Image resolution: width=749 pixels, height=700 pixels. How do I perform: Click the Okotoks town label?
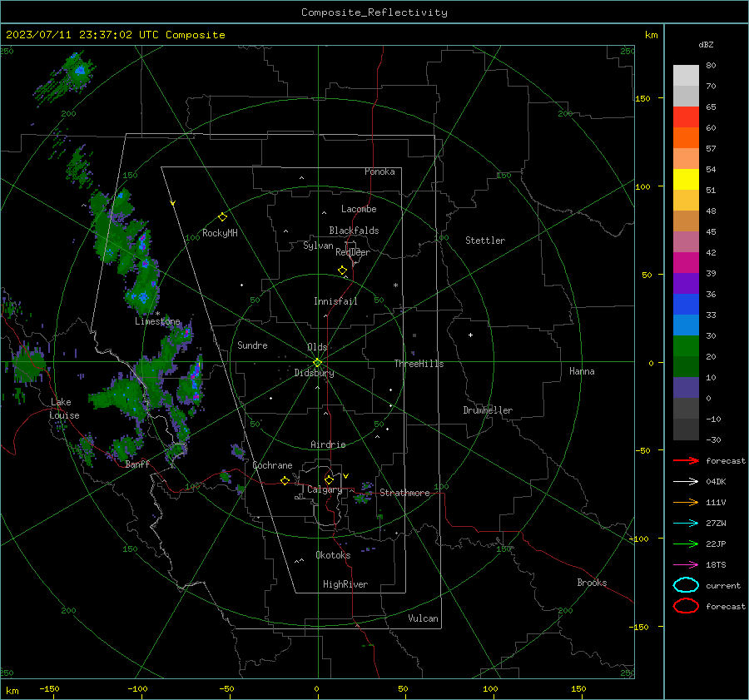click(333, 555)
